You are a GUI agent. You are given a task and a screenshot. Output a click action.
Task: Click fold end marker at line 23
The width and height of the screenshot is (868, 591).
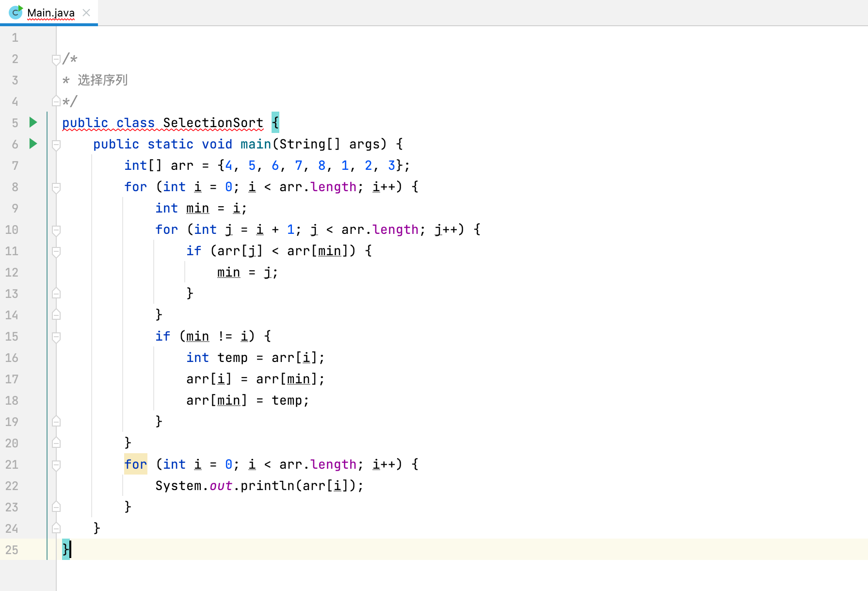tap(56, 507)
